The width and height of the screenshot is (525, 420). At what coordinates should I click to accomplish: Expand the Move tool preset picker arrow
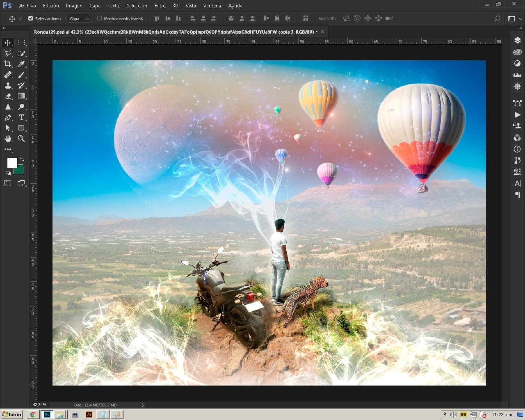point(20,19)
